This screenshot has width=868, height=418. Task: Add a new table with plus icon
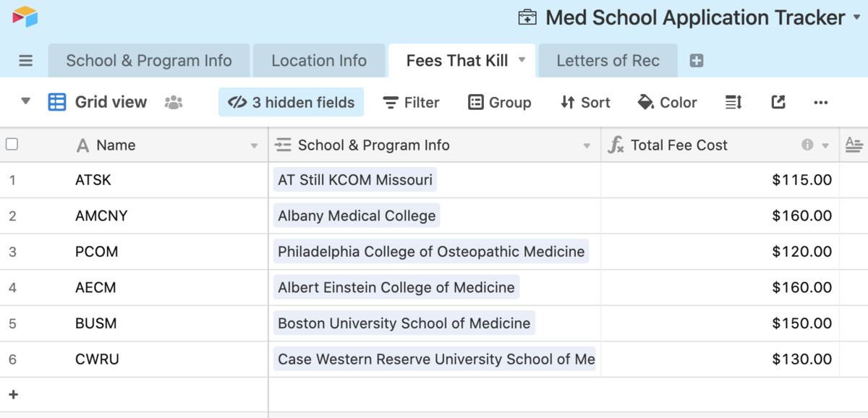click(697, 61)
